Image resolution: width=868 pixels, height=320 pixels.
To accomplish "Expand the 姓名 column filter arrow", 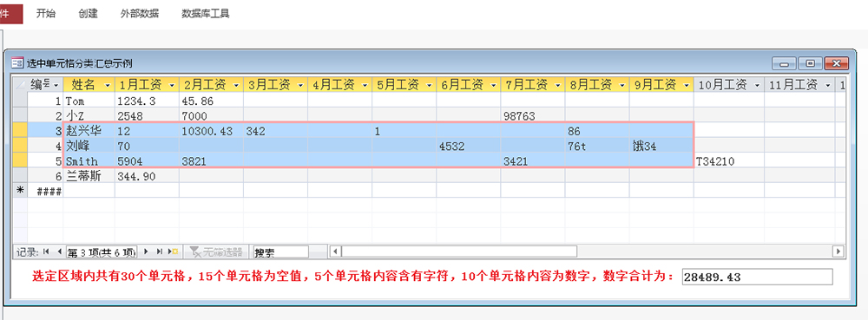I will pos(107,85).
